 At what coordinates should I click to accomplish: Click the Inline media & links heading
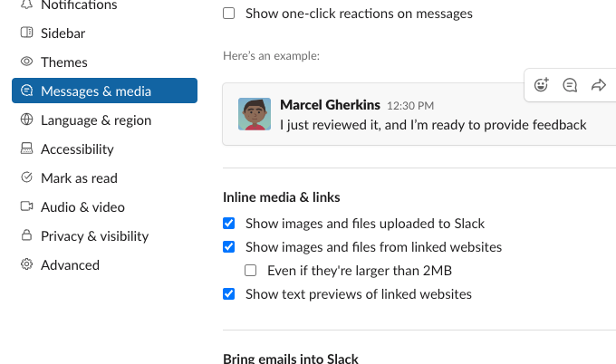[x=282, y=197]
